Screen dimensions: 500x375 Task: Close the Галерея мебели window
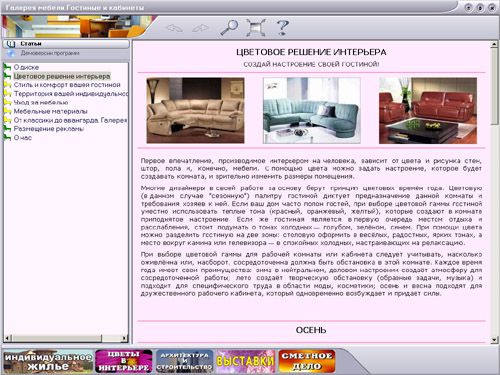[x=491, y=8]
